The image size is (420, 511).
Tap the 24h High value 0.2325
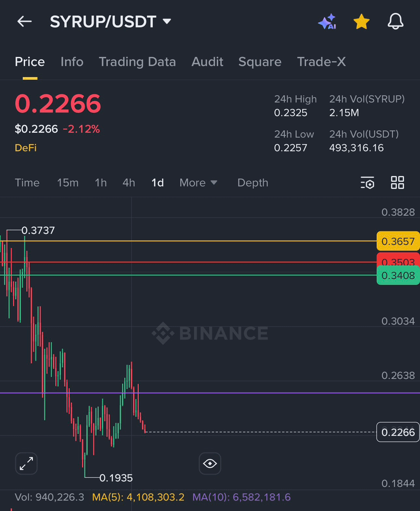coord(290,113)
